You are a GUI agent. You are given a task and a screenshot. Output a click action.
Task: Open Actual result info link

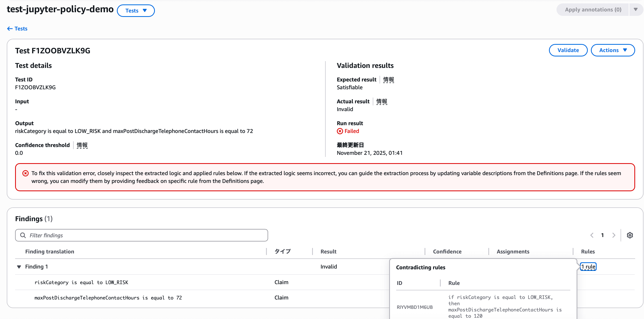tap(382, 101)
